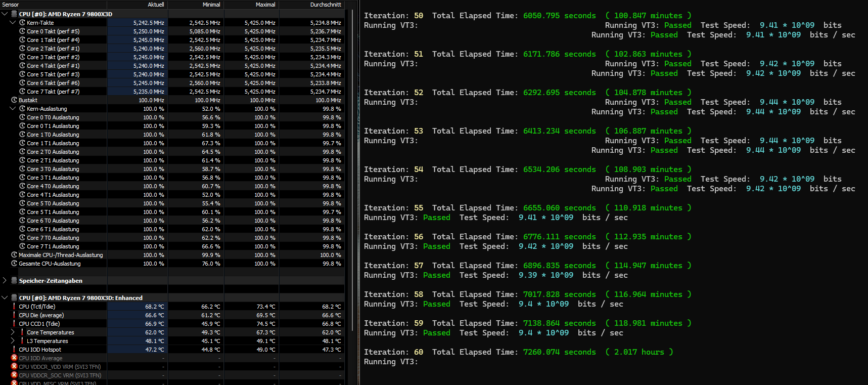Click the Minimal column header

(x=211, y=5)
